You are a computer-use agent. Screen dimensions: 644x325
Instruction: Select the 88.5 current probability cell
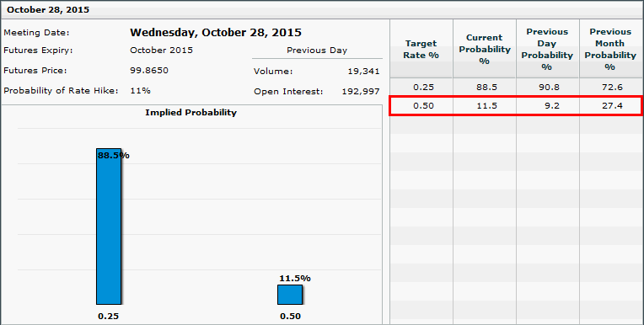coord(485,87)
